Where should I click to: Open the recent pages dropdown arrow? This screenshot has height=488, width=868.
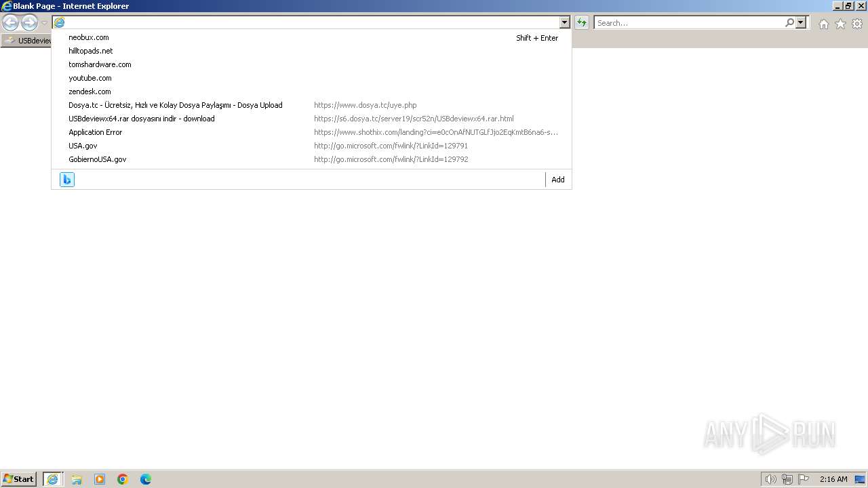pos(44,23)
